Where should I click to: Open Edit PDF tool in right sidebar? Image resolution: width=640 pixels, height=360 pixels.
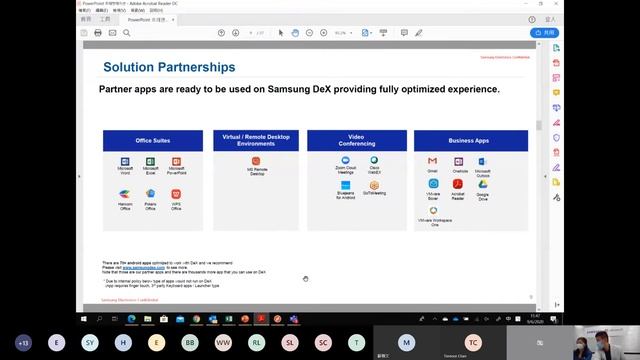(x=556, y=78)
